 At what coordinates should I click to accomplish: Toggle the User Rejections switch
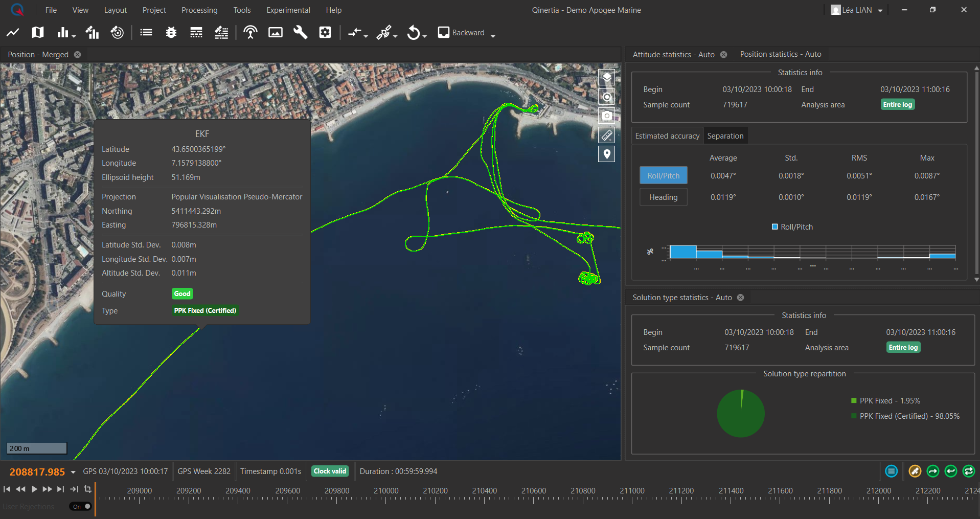point(81,506)
